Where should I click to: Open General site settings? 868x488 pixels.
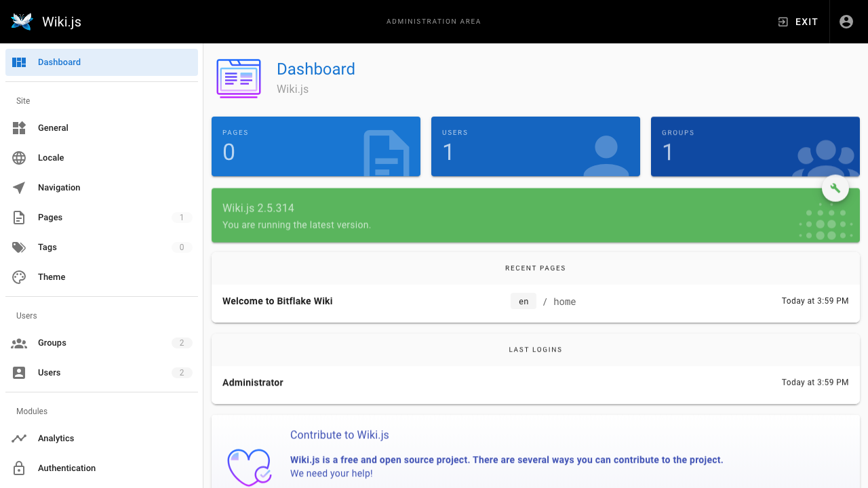(x=102, y=128)
